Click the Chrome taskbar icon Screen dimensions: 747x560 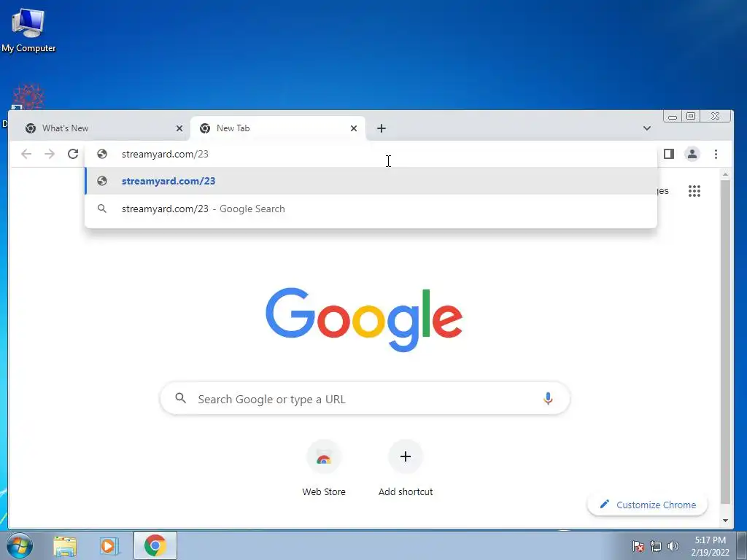click(155, 545)
